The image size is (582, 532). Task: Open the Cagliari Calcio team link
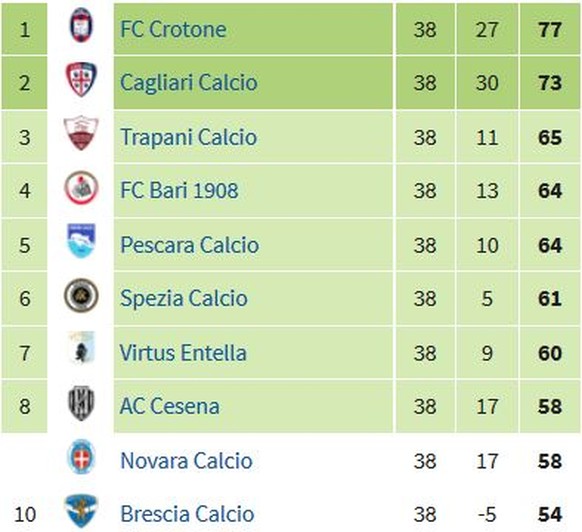point(189,83)
